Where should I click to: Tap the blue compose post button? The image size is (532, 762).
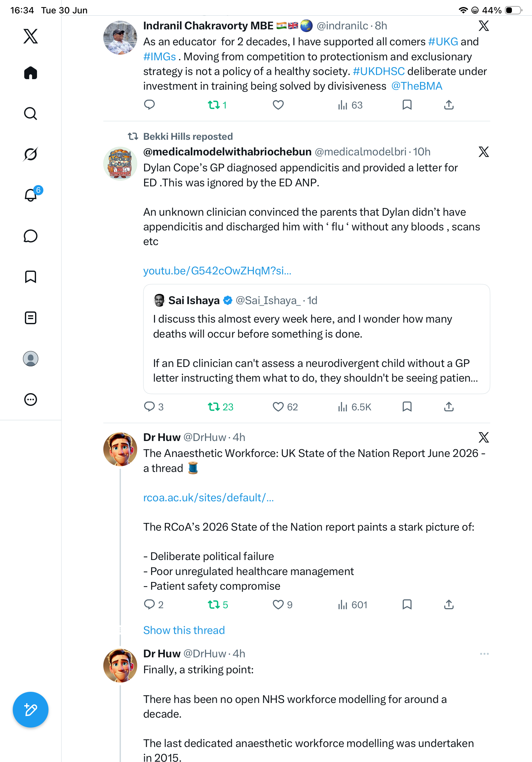click(31, 710)
